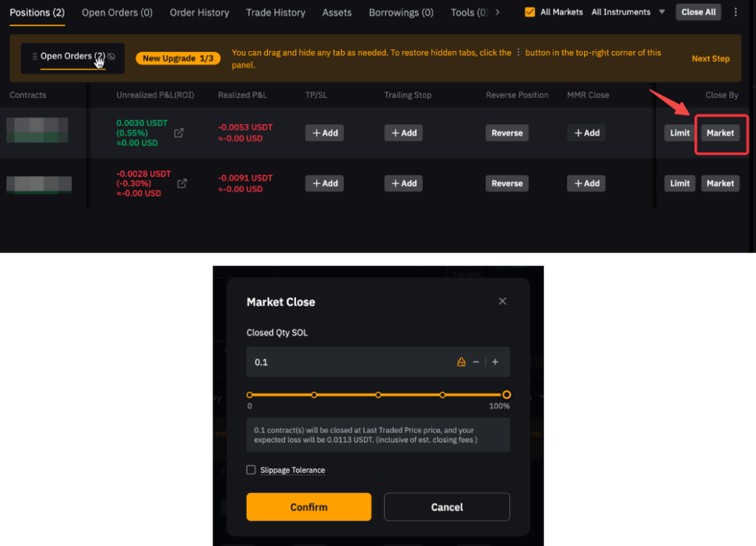Viewport: 756px width, 546px height.
Task: Open share icon beside 0.0030 USDT profit
Action: click(179, 134)
